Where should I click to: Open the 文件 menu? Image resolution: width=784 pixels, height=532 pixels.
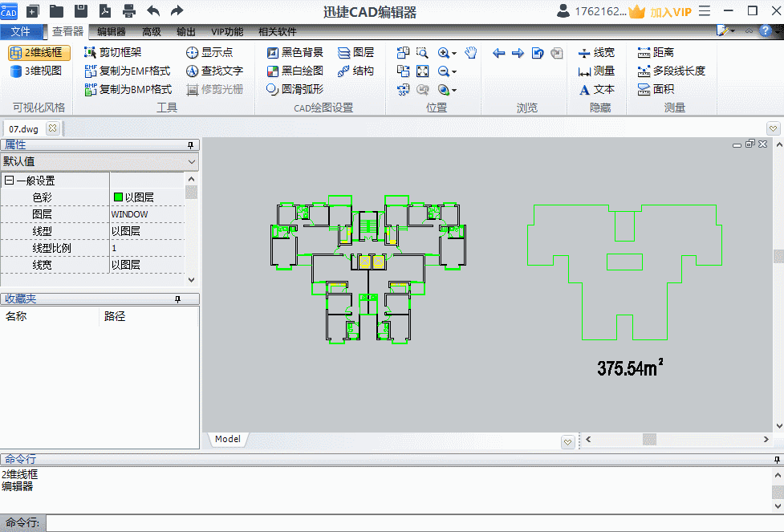tap(21, 31)
